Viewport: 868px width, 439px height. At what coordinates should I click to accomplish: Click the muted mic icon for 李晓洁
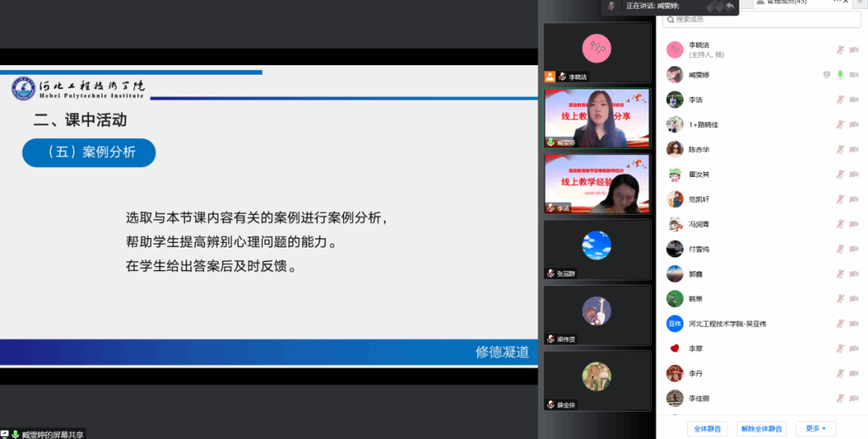tap(841, 50)
